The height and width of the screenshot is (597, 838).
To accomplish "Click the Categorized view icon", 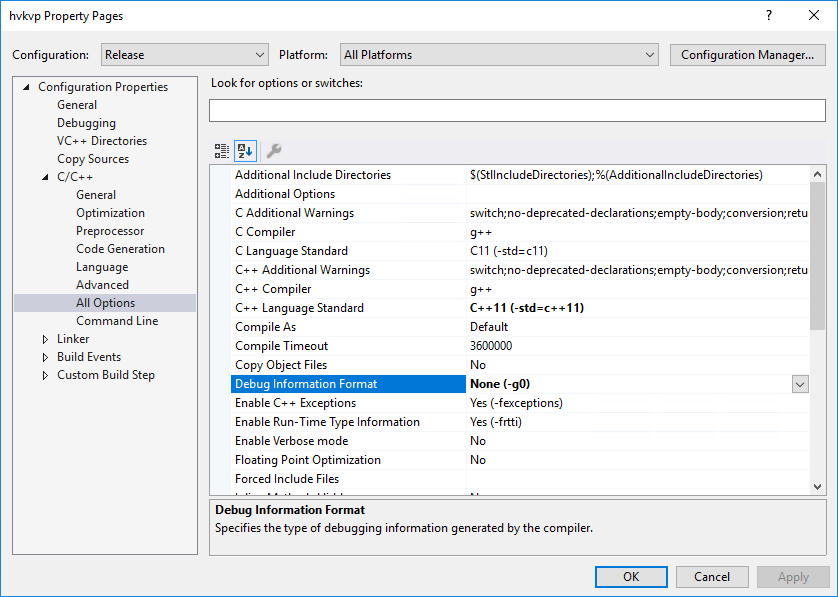I will click(x=222, y=151).
